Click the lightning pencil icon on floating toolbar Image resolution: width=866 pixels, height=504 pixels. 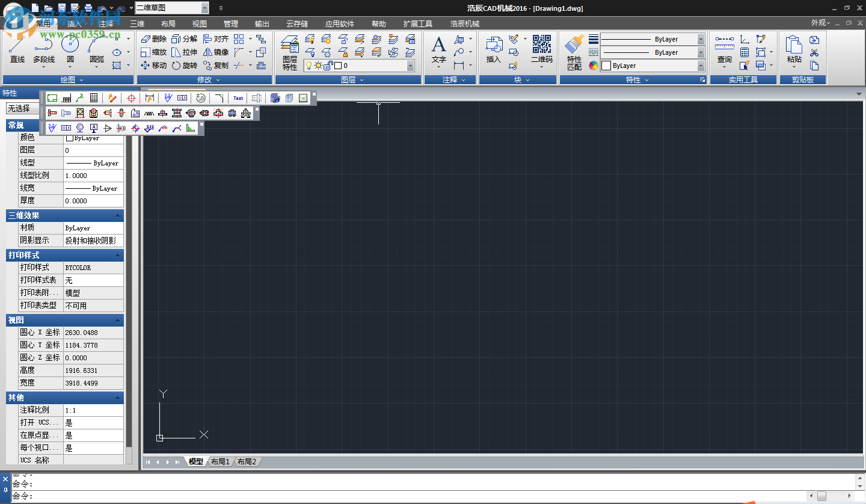(112, 98)
